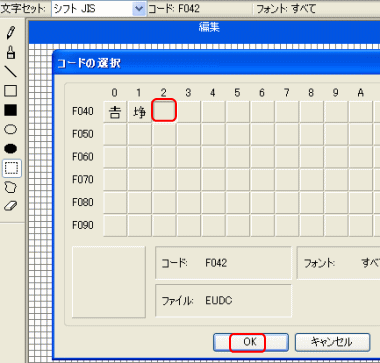Click the 編集 window title bar

[204, 32]
